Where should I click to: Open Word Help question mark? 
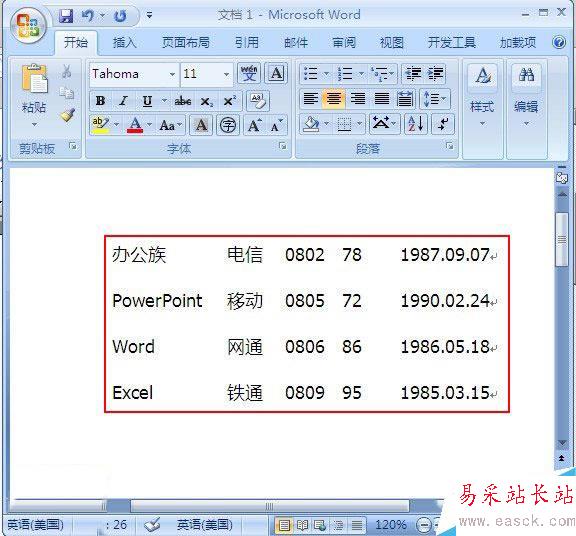click(x=559, y=42)
